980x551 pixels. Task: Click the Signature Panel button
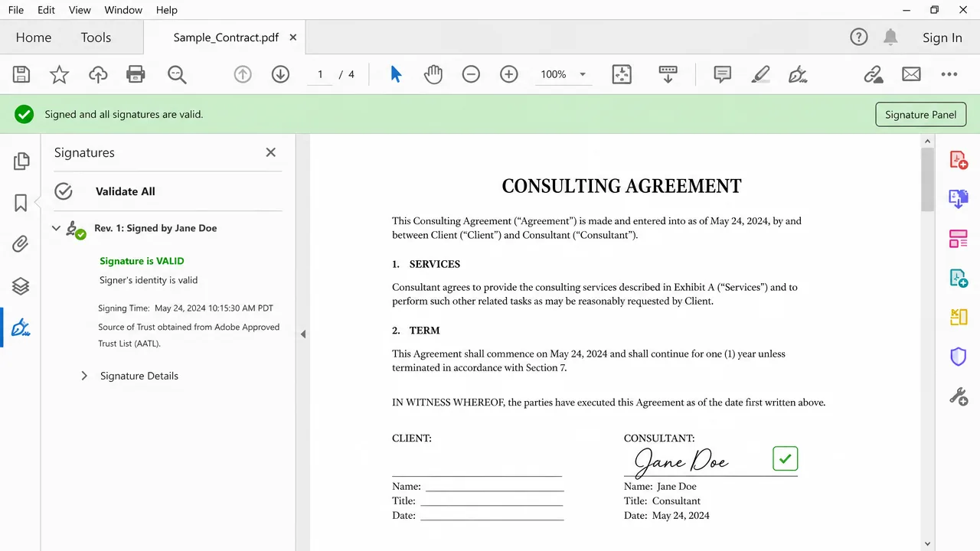click(920, 114)
